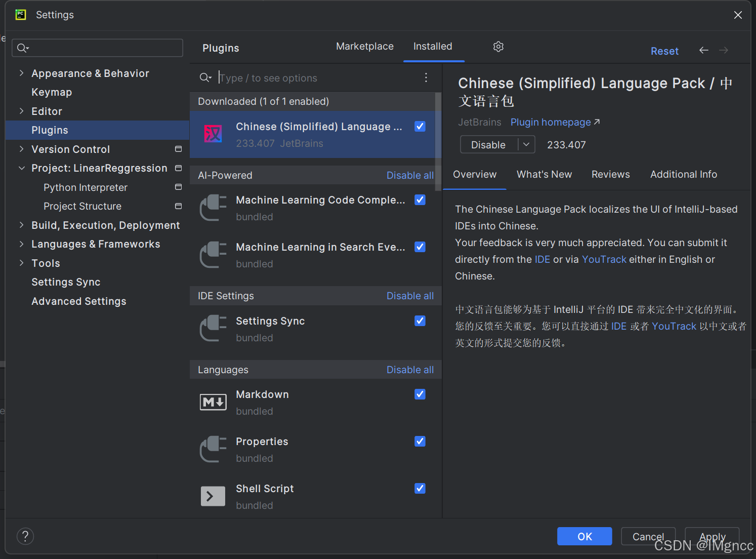Click Machine Learning Code Completion plugin icon
The image size is (756, 559).
coord(213,208)
